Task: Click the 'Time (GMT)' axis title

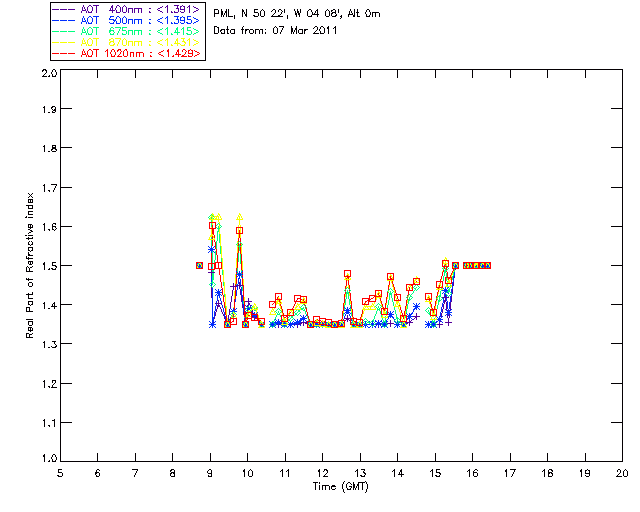Action: (340, 487)
